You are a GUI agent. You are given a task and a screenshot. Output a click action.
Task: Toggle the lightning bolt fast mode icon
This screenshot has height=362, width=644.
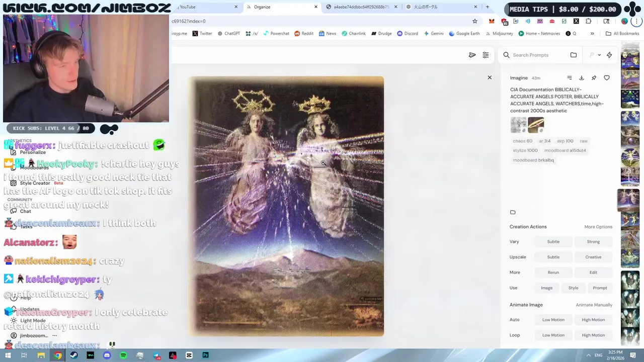(x=609, y=55)
